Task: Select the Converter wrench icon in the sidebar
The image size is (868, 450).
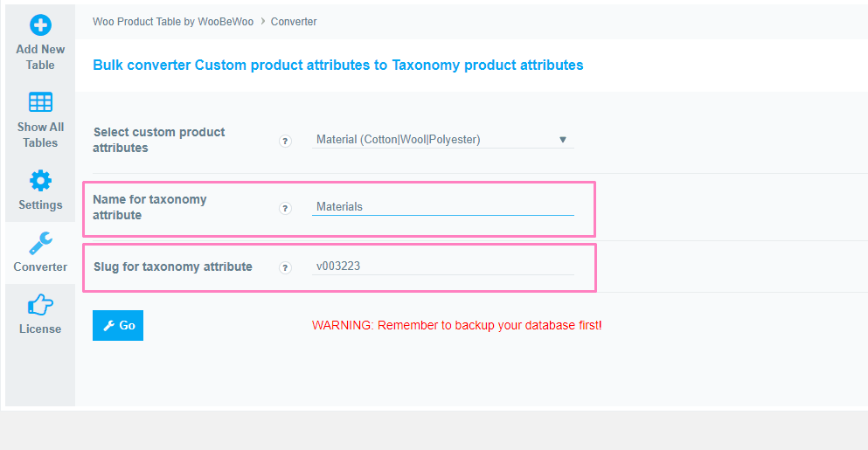Action: point(40,244)
